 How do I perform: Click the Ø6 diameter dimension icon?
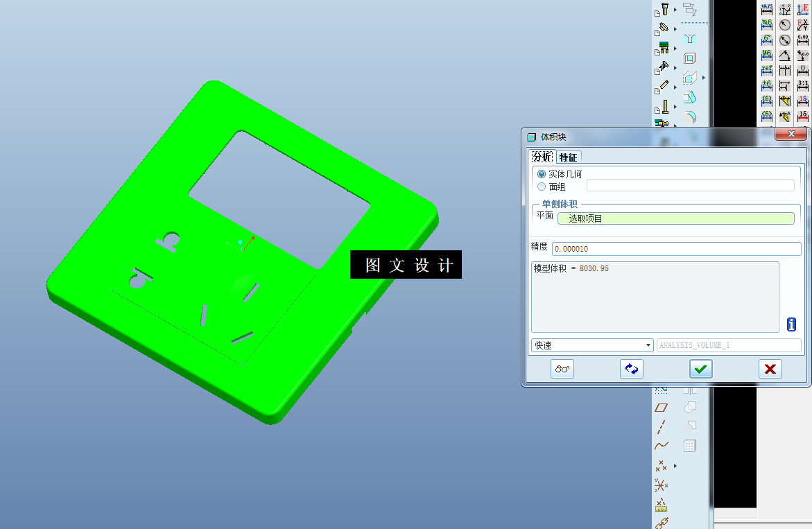click(x=767, y=25)
